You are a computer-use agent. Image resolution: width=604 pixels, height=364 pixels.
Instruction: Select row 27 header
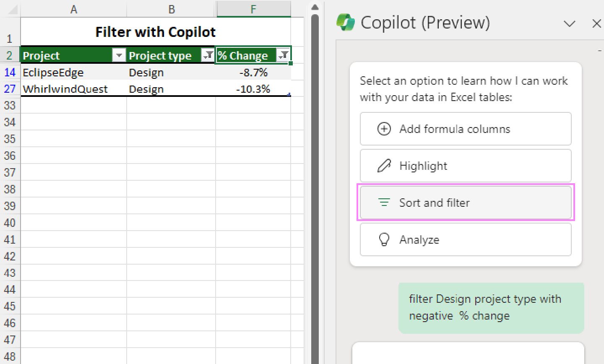10,89
